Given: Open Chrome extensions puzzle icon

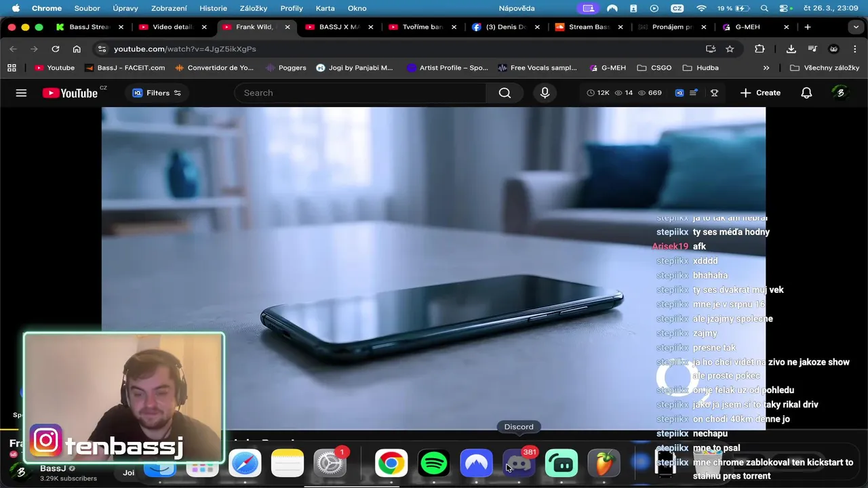Looking at the screenshot, I should pos(759,49).
